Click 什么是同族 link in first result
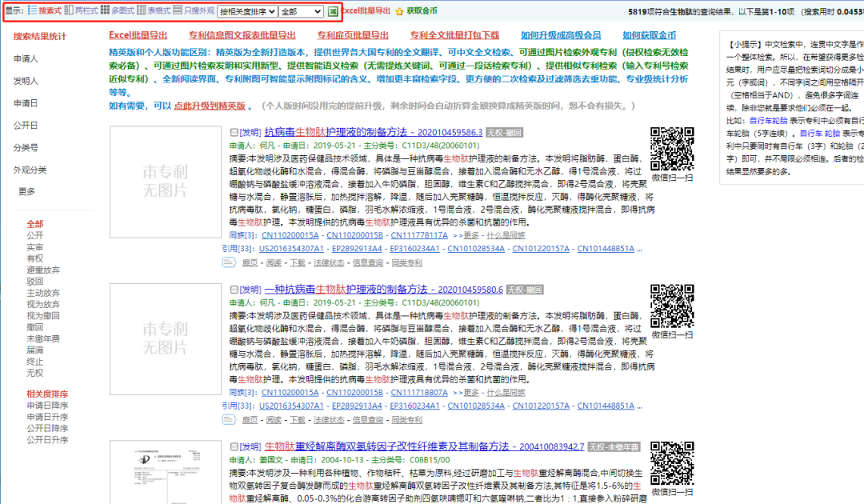Screen dimensions: 864x504 click(506, 235)
